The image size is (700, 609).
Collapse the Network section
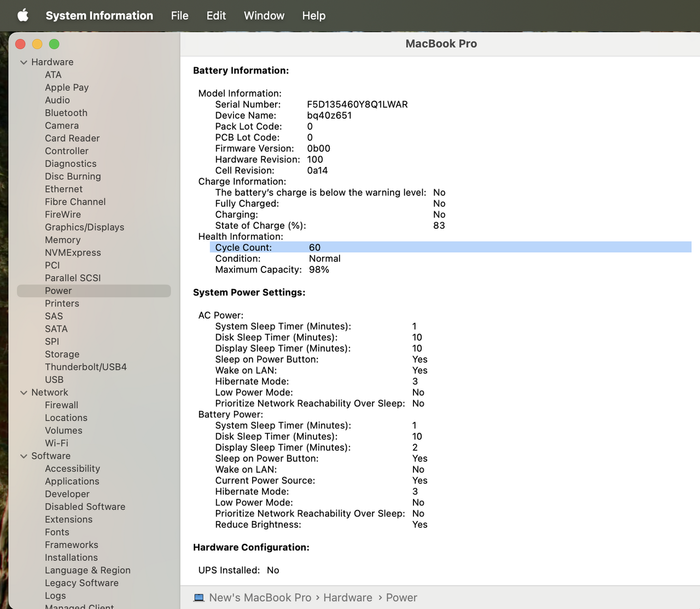pos(24,393)
